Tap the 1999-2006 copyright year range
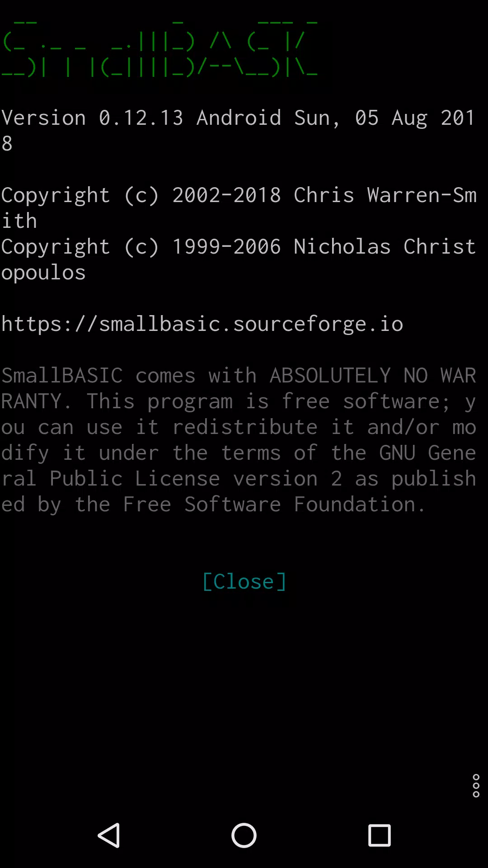The width and height of the screenshot is (488, 868). click(x=226, y=247)
